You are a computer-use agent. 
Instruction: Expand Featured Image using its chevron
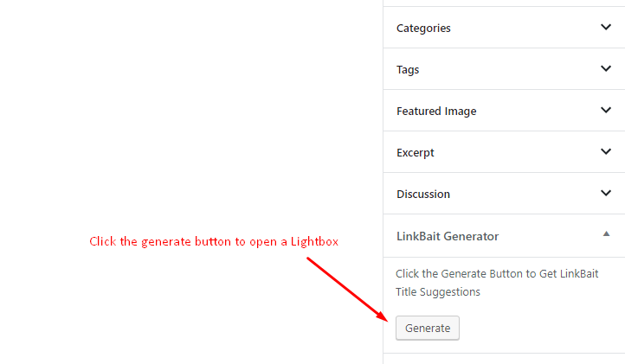(x=606, y=111)
